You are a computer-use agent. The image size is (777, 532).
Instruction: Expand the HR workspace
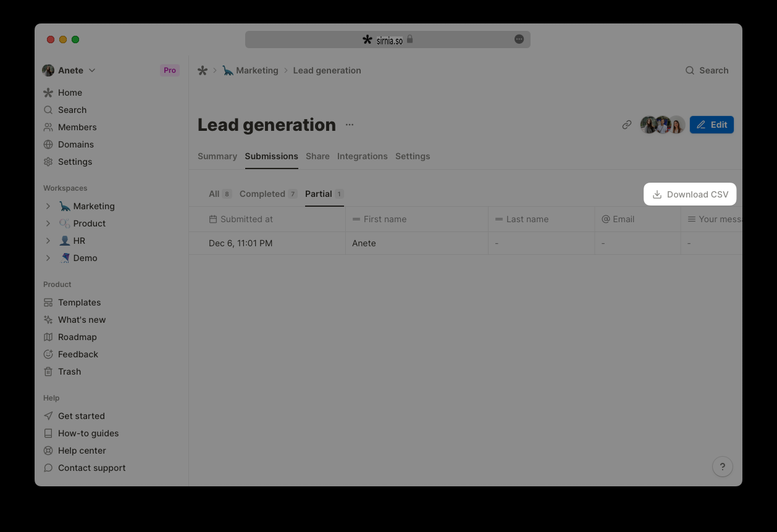[x=48, y=241]
